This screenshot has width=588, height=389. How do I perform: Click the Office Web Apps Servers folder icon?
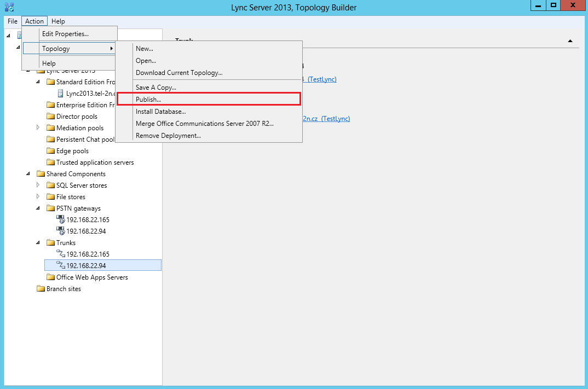pos(50,277)
